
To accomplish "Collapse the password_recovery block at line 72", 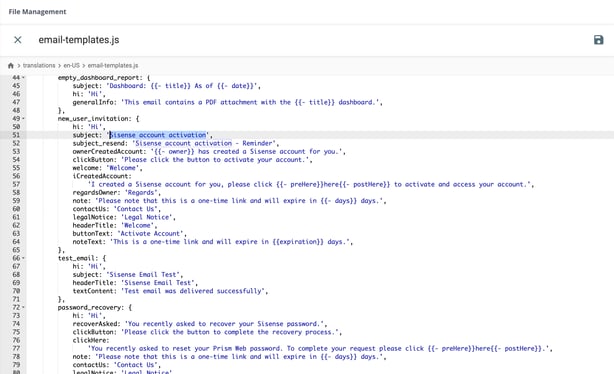I will (x=23, y=307).
